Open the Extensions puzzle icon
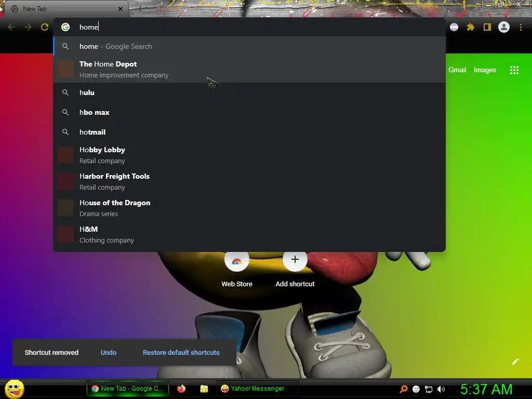 pyautogui.click(x=470, y=27)
